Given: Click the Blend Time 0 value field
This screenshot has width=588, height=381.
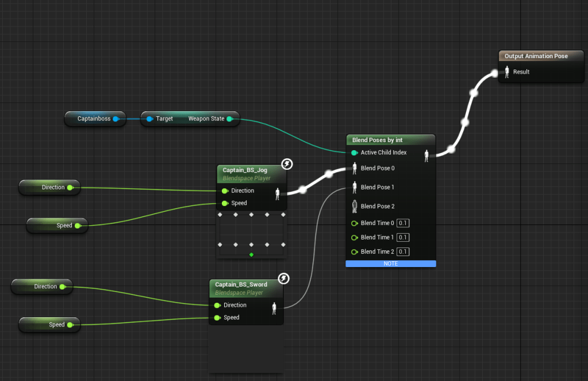Looking at the screenshot, I should click(403, 223).
